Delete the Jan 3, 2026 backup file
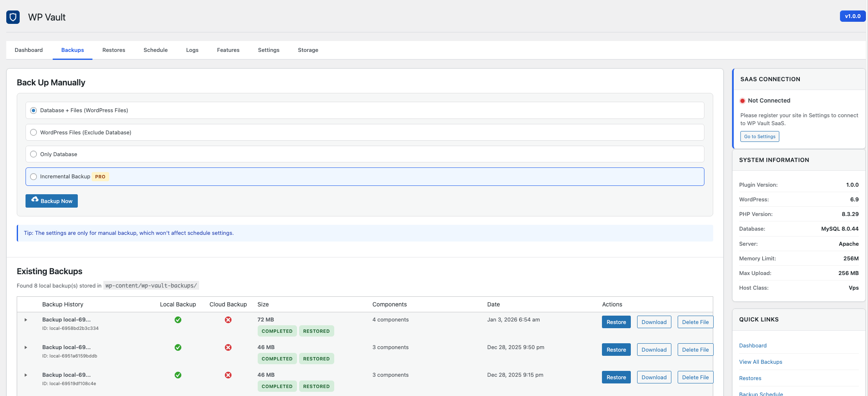 click(x=695, y=322)
